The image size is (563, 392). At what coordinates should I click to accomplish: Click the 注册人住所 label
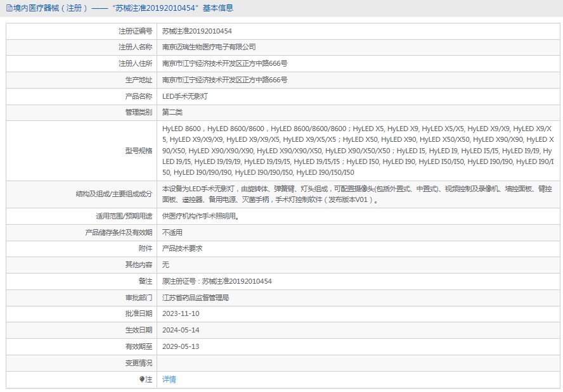coord(136,63)
